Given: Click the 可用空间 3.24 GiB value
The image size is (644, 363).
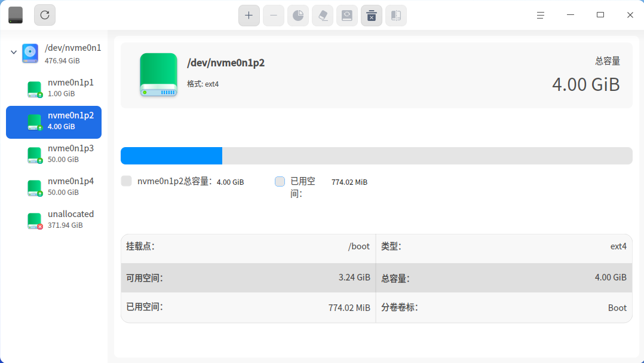Looking at the screenshot, I should (354, 277).
